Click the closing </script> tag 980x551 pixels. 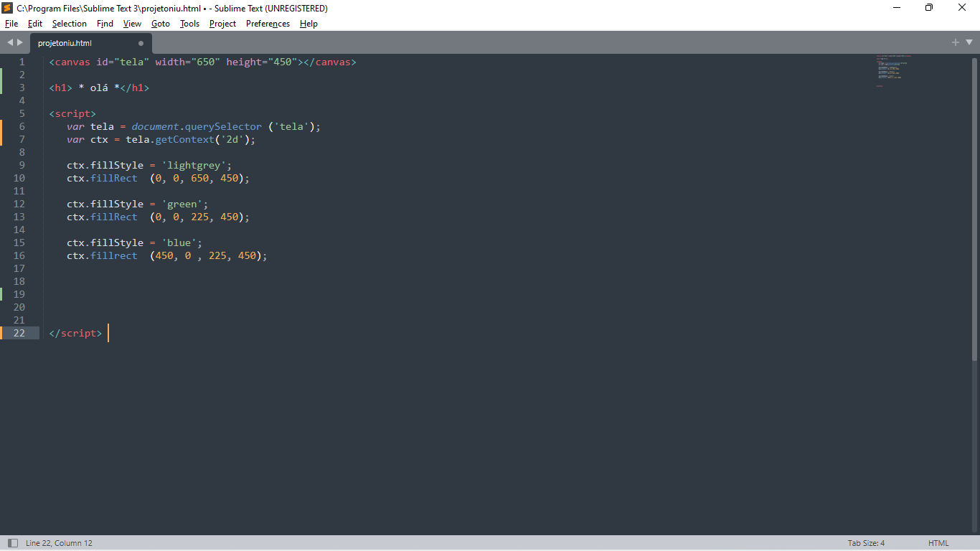click(x=75, y=333)
